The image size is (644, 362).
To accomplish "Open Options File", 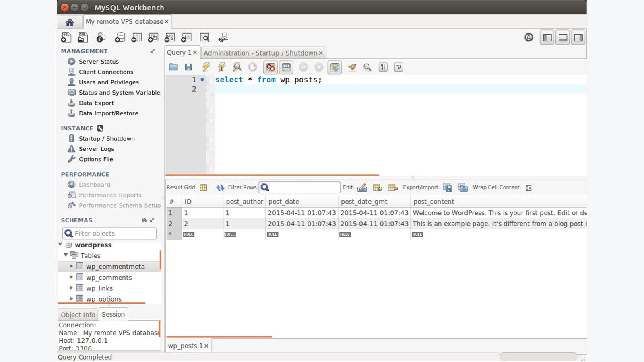I will point(96,160).
